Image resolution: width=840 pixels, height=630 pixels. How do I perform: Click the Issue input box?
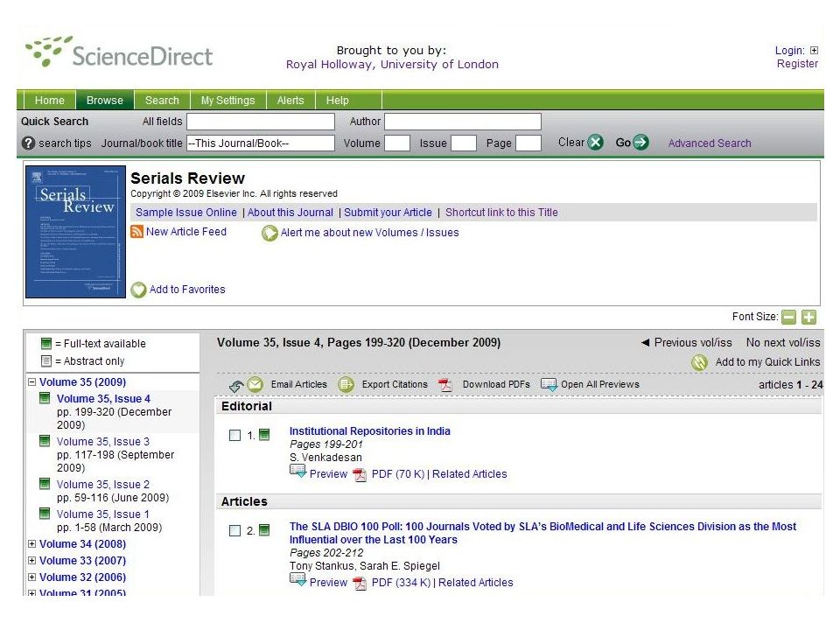coord(464,143)
